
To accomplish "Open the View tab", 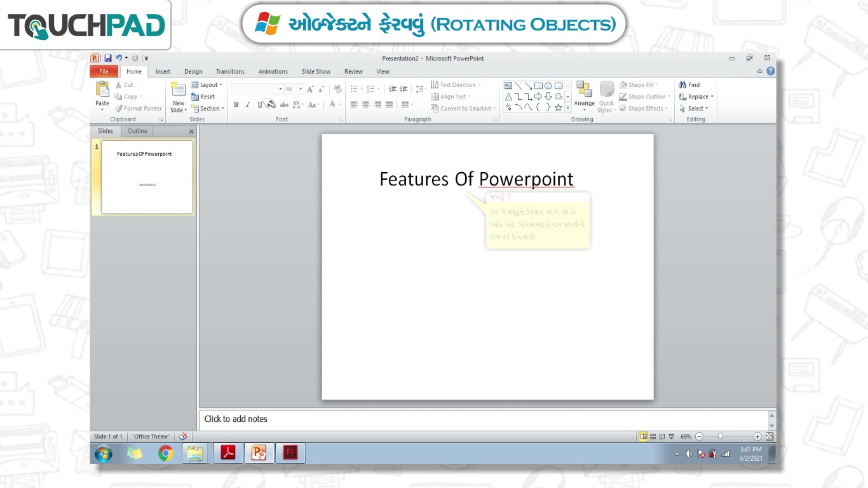I will (383, 71).
